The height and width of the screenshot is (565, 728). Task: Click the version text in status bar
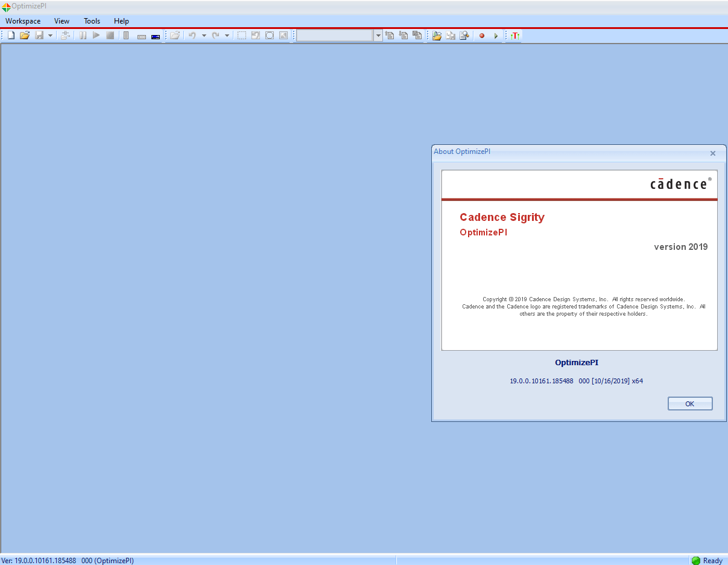pos(68,560)
